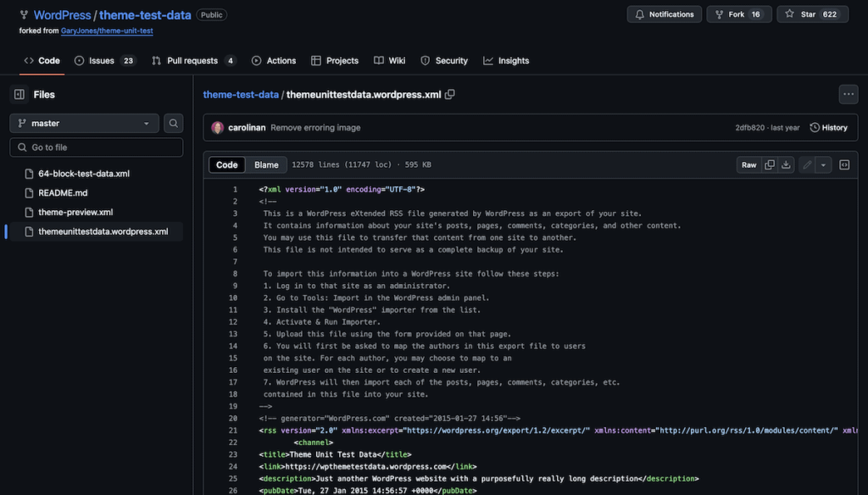Image resolution: width=868 pixels, height=495 pixels.
Task: Open the master branch dropdown
Action: click(x=84, y=124)
